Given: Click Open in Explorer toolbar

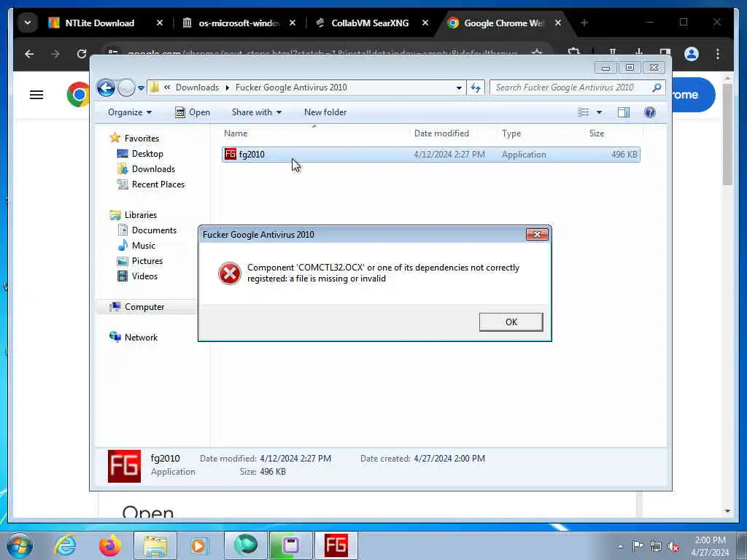Looking at the screenshot, I should [x=193, y=112].
